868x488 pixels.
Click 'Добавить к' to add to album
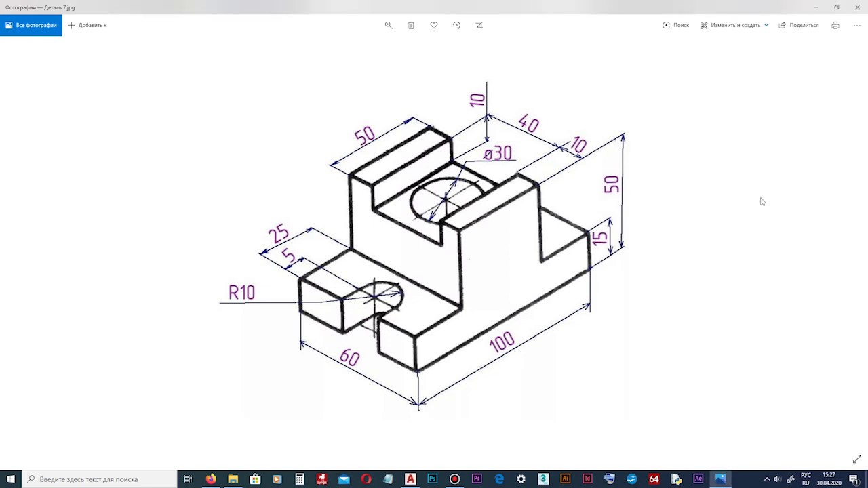coord(87,25)
